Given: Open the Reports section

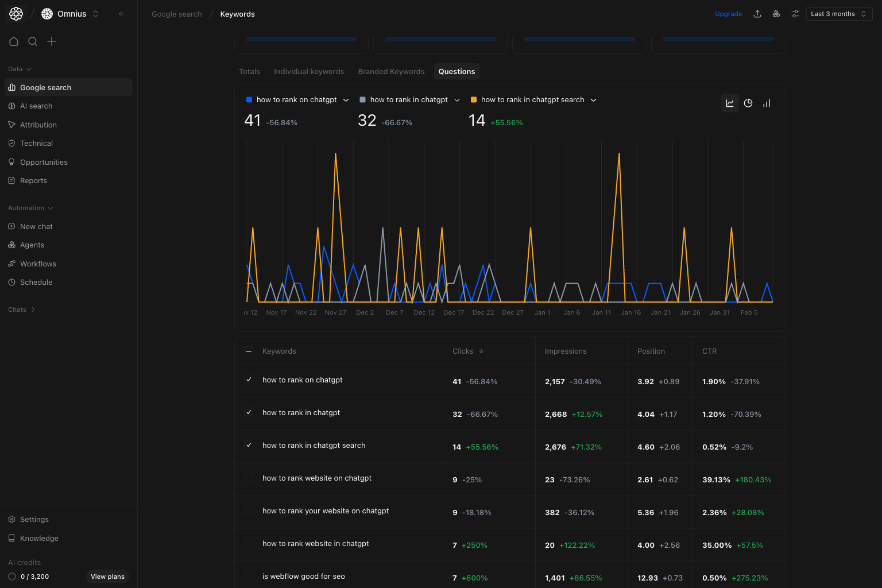Looking at the screenshot, I should (x=33, y=180).
